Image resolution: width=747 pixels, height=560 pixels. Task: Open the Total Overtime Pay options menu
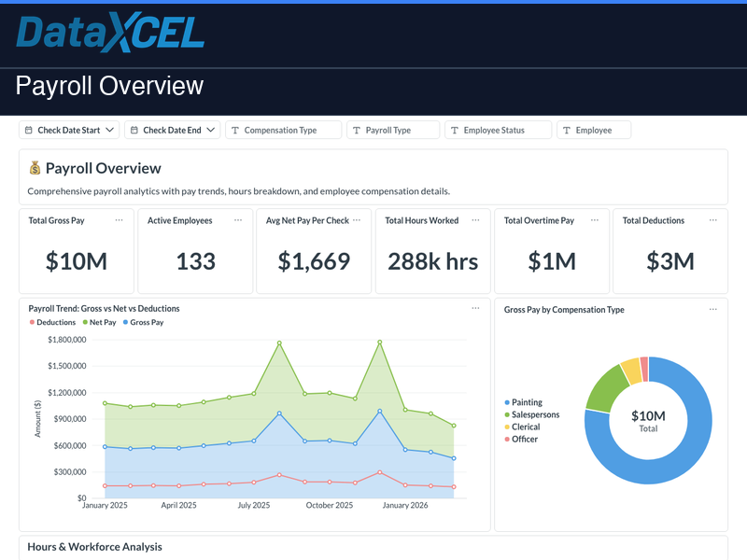pyautogui.click(x=594, y=220)
